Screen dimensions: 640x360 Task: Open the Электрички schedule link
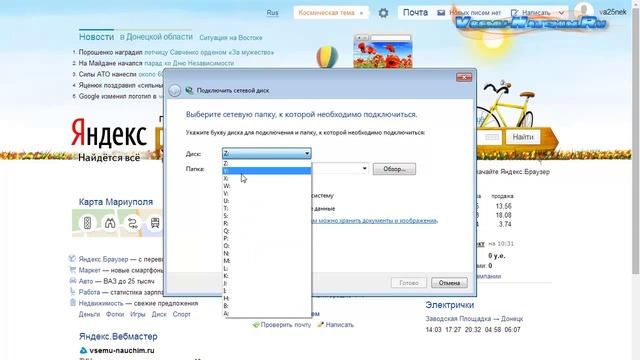click(450, 305)
